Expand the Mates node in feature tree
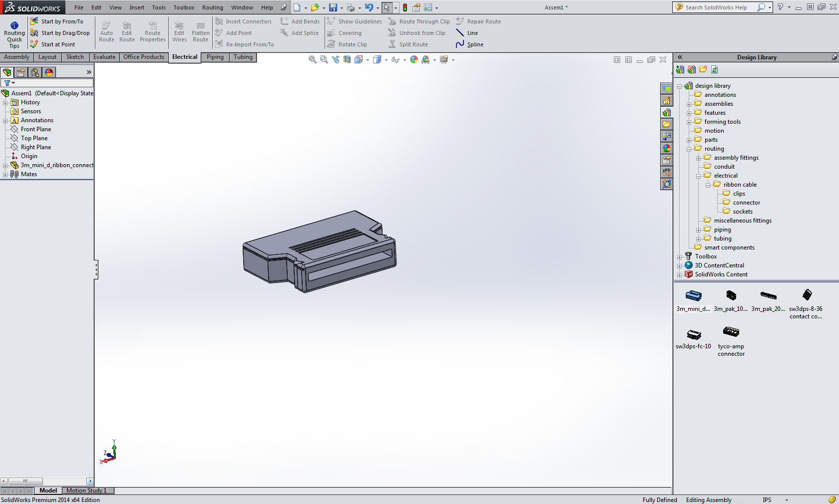839x504 pixels. pos(5,175)
